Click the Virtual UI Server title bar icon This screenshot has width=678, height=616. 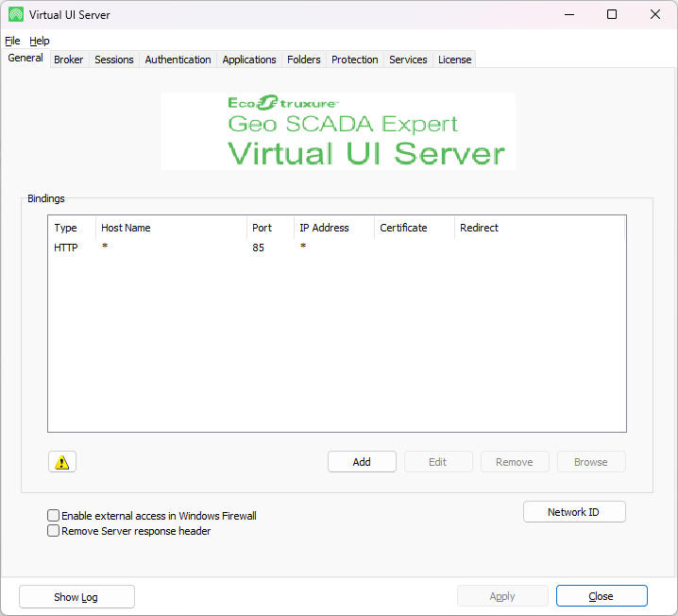click(16, 14)
